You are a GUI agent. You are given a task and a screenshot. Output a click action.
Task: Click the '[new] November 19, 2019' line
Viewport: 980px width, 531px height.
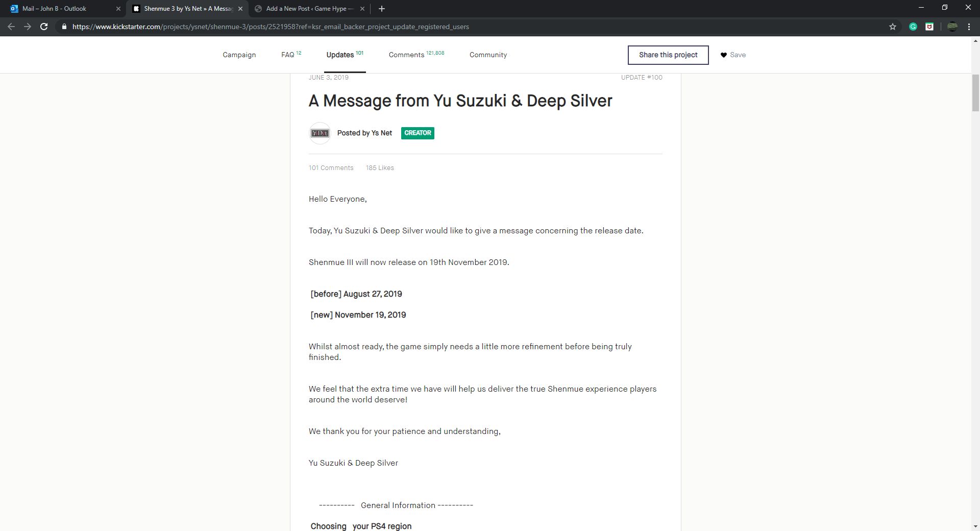(x=358, y=315)
